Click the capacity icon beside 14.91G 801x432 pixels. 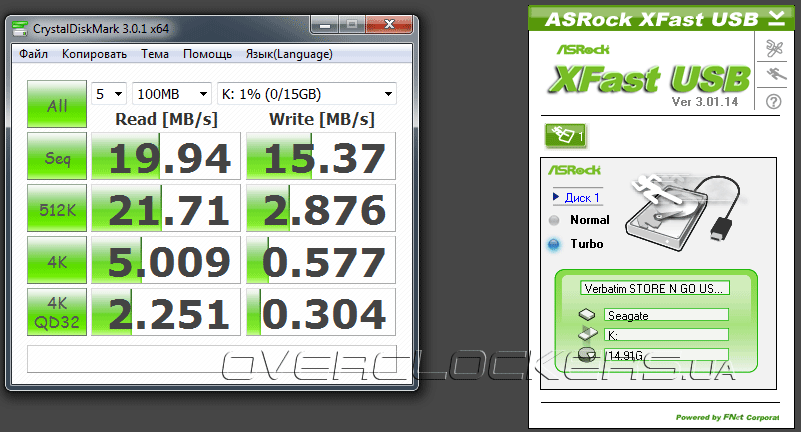point(587,354)
